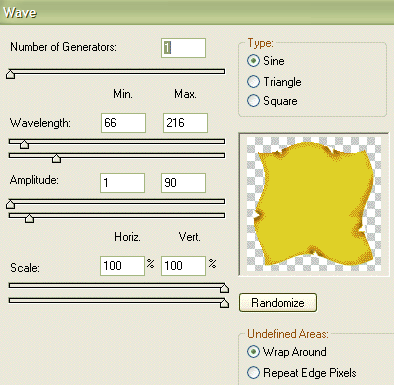Viewport: 394px width, 385px height.
Task: Click the Amplitude minimum slider handle
Action: coord(11,204)
